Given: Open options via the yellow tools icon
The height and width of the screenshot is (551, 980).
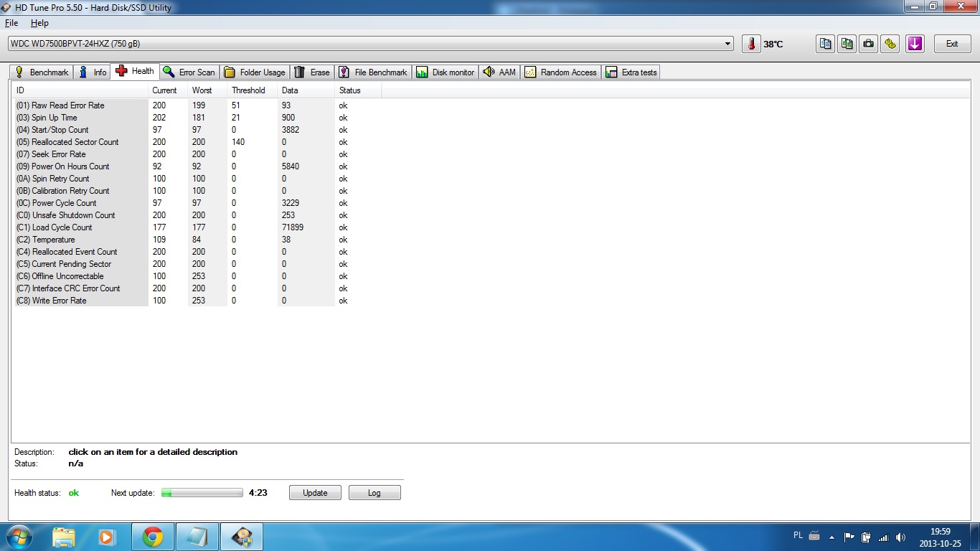Looking at the screenshot, I should tap(890, 44).
